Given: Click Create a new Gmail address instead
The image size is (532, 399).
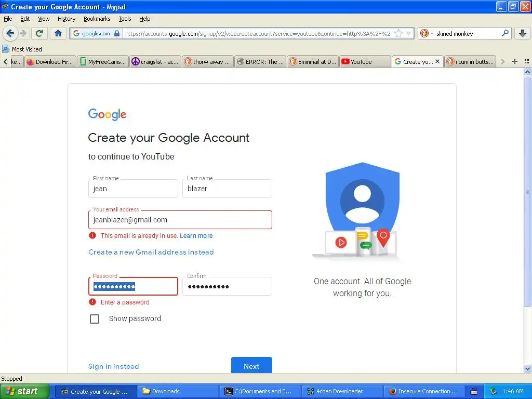Looking at the screenshot, I should [x=151, y=252].
